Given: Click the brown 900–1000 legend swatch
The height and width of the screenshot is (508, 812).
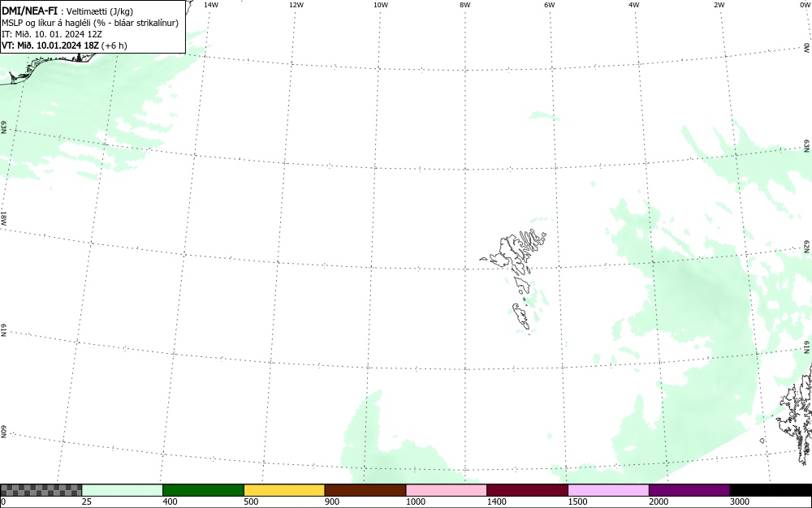Looking at the screenshot, I should click(365, 490).
